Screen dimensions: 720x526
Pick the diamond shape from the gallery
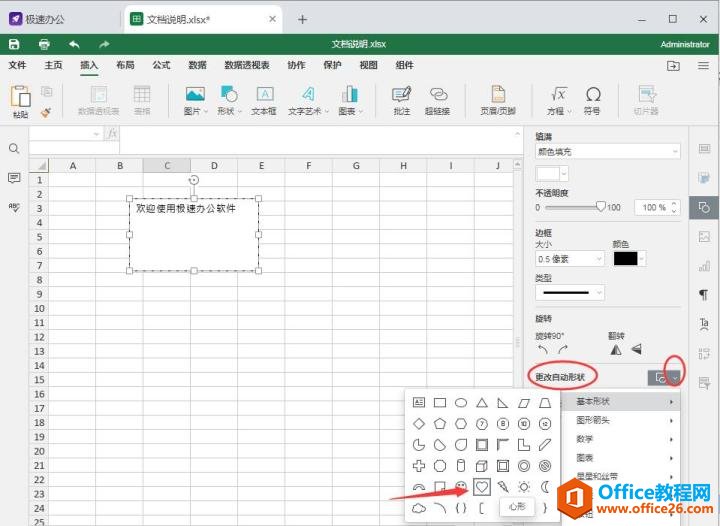coord(419,424)
